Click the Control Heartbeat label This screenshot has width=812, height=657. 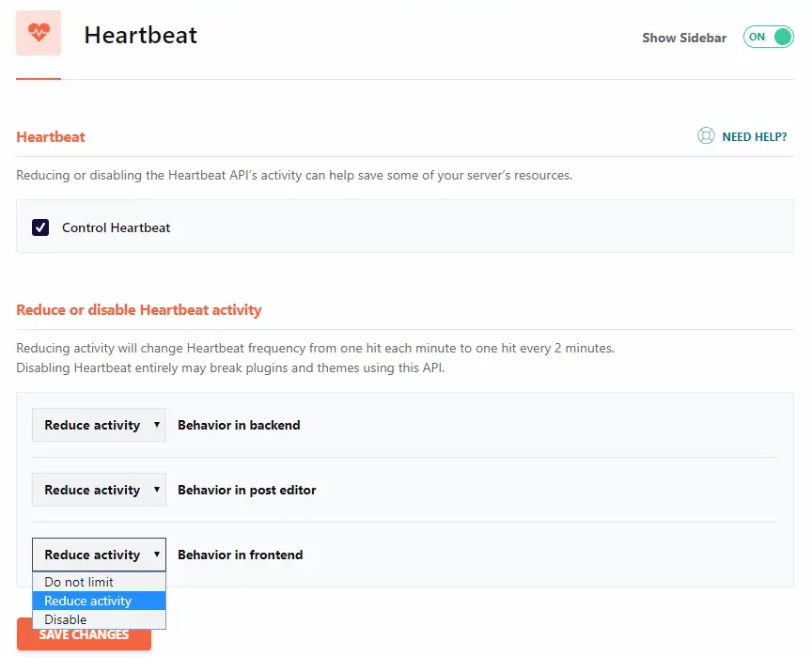pyautogui.click(x=116, y=227)
